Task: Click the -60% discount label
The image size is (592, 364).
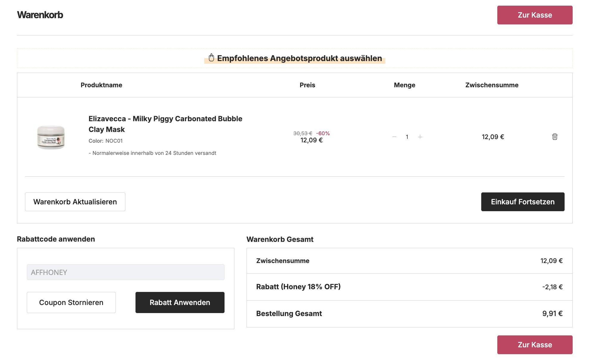Action: coord(323,133)
